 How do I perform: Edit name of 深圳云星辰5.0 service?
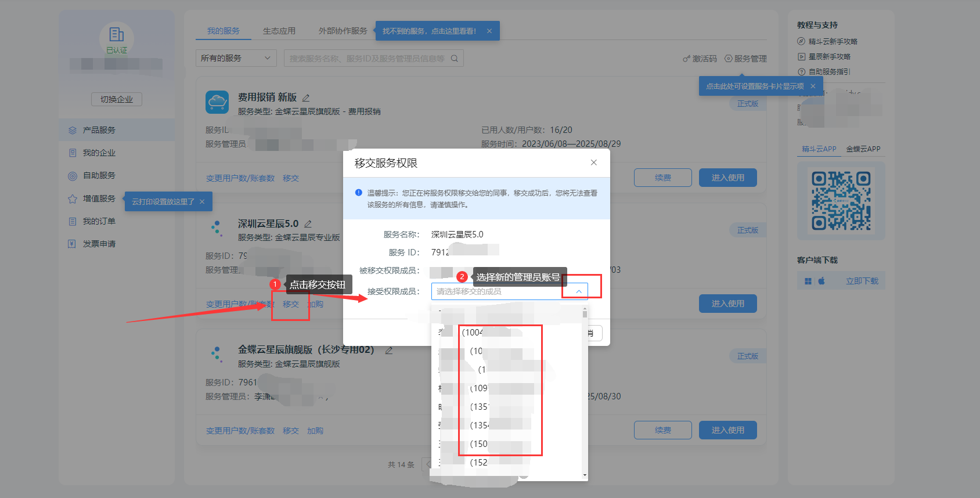pyautogui.click(x=308, y=223)
